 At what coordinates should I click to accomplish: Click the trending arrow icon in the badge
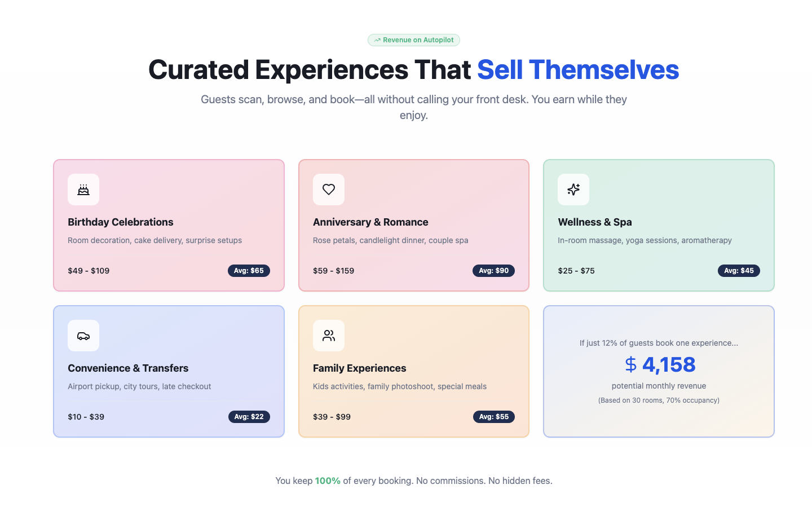(377, 40)
